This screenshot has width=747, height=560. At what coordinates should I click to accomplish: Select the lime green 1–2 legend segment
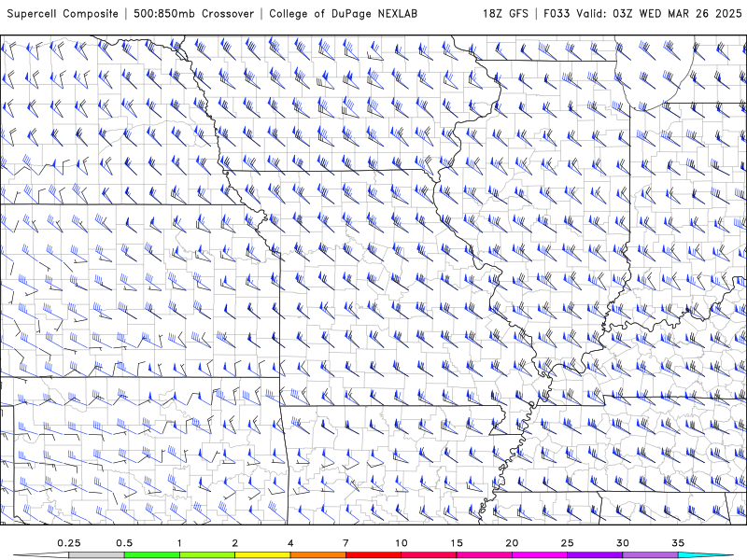coord(207,555)
